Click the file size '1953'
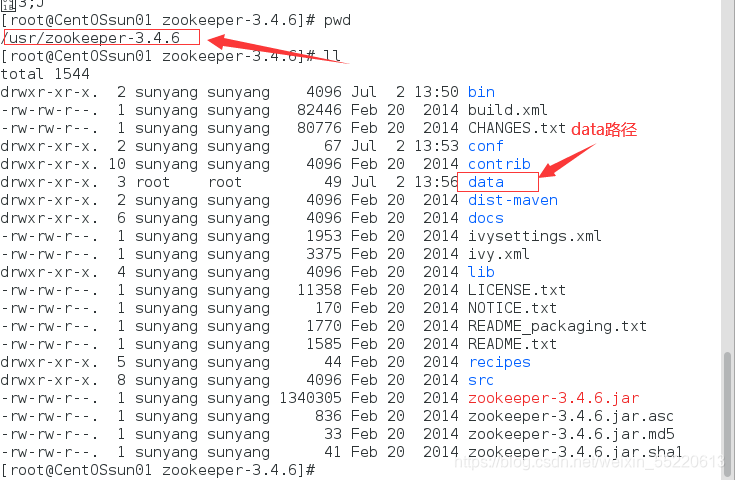Screen dimensions: 735x480 coord(324,236)
